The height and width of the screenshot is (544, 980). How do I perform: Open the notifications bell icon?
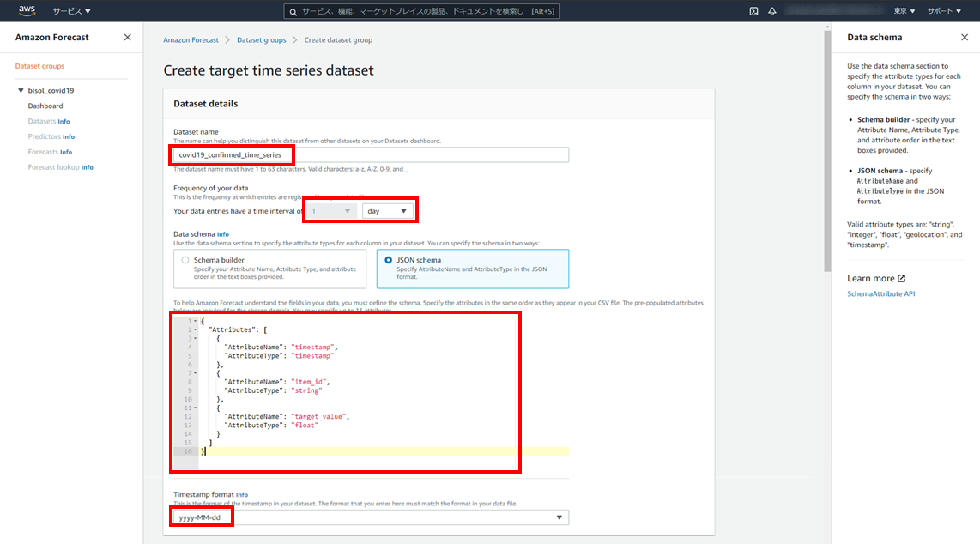772,11
